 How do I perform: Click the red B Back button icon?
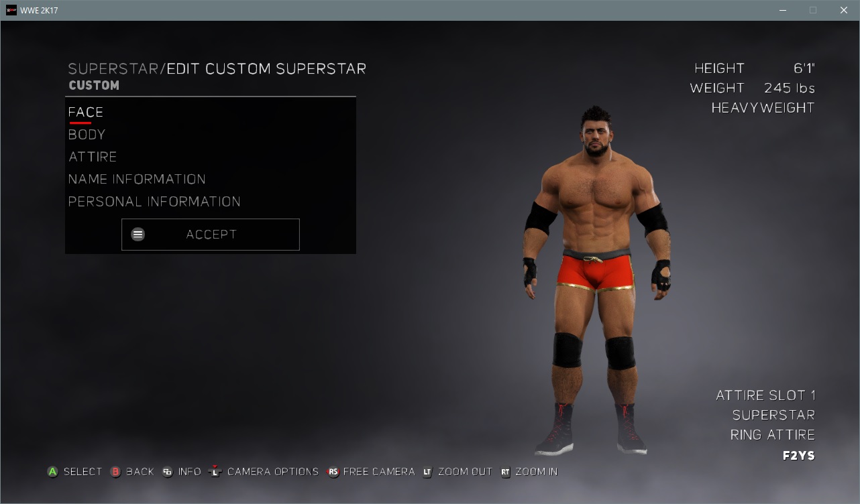pos(115,472)
